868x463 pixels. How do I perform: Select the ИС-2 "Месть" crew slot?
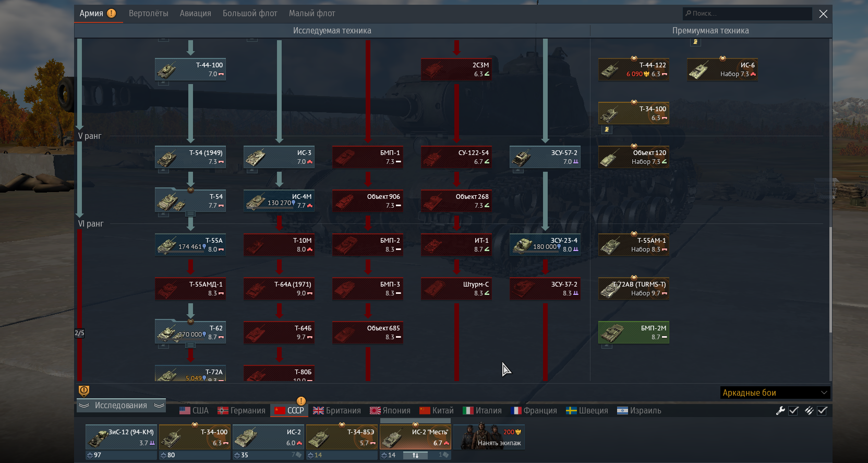point(415,437)
